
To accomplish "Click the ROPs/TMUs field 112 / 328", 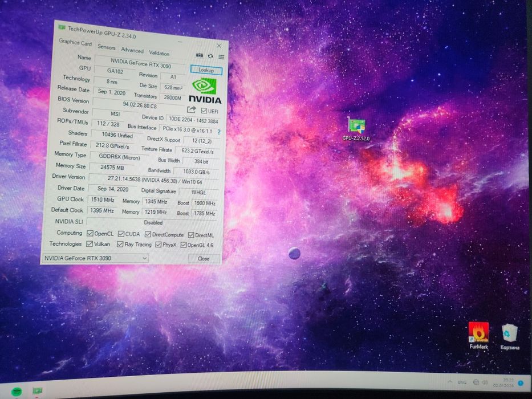I will [108, 124].
